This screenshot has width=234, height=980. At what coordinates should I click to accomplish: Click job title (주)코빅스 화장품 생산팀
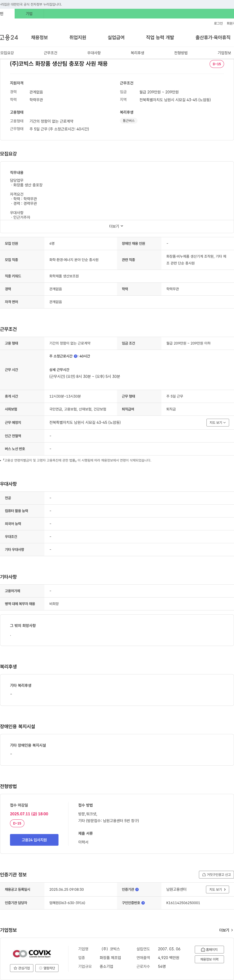(59, 64)
